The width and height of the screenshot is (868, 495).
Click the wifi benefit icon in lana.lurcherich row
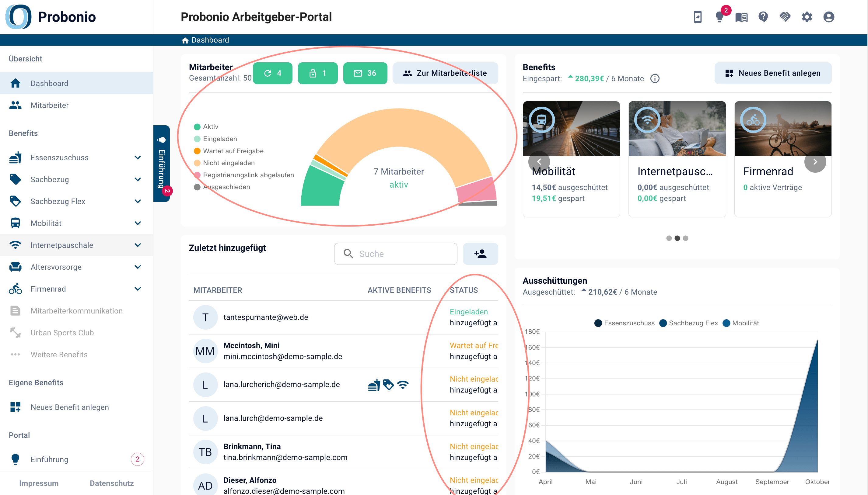pos(403,385)
